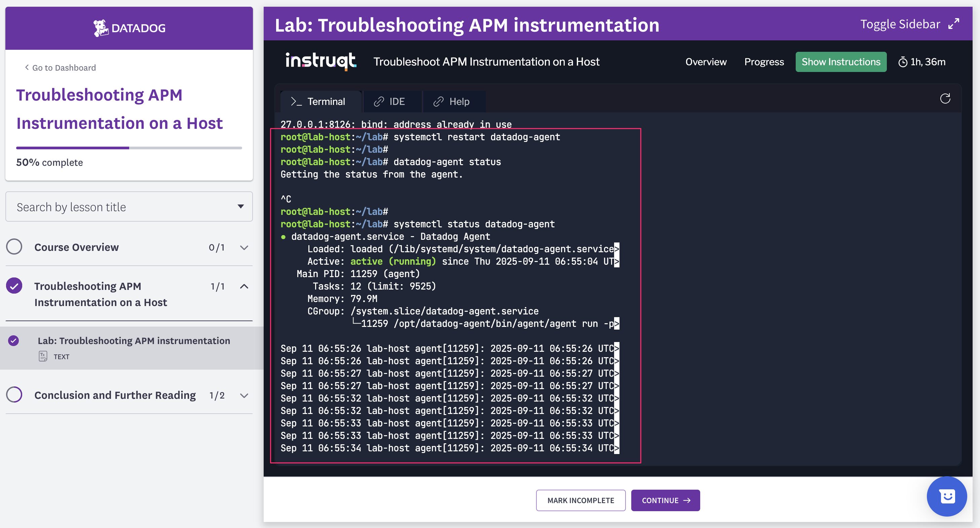Click the timer clock icon

tap(902, 62)
